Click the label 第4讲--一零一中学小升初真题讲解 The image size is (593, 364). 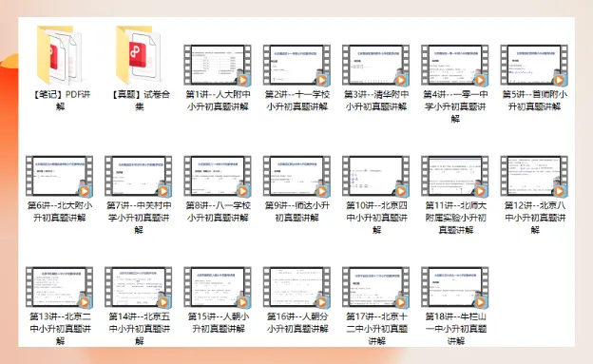click(x=455, y=106)
